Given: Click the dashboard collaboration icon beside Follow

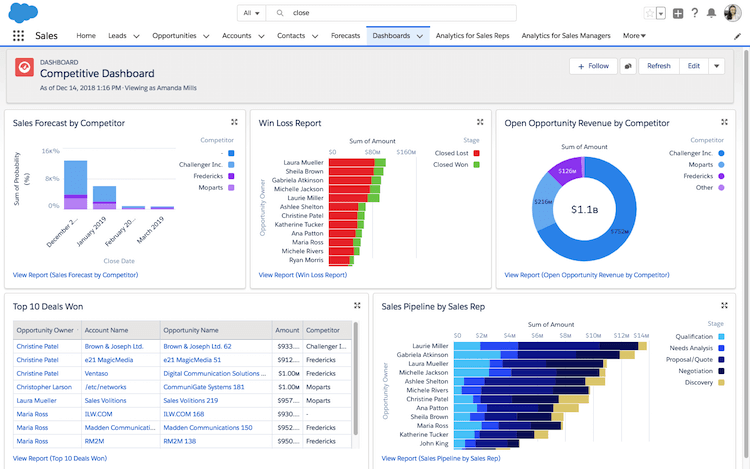Looking at the screenshot, I should point(628,66).
